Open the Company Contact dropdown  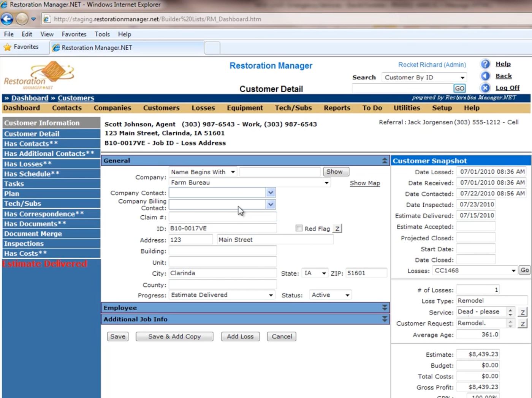270,193
